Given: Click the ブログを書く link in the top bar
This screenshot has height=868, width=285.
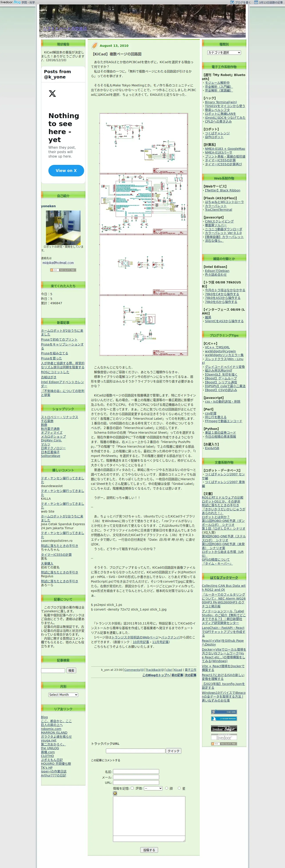Looking at the screenshot, I should pos(243,2).
